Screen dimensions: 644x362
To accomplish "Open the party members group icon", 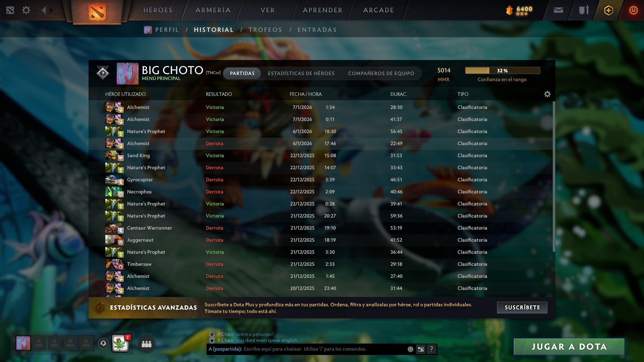I will 147,344.
